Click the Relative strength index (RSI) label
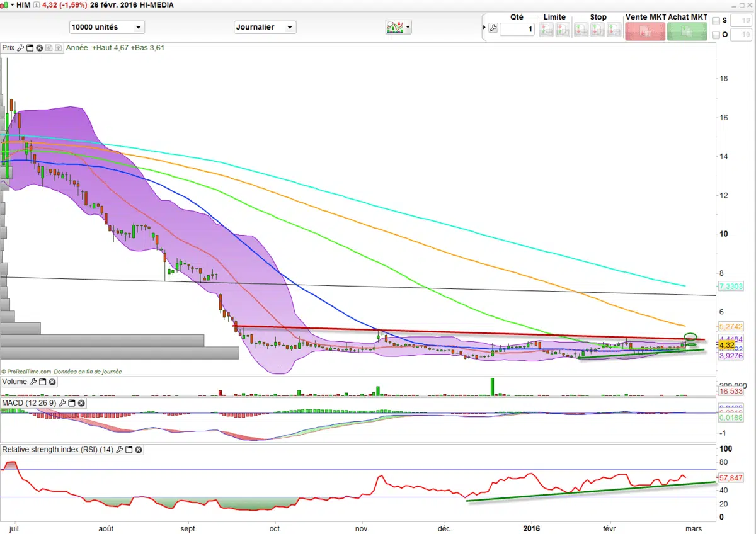 [58, 450]
